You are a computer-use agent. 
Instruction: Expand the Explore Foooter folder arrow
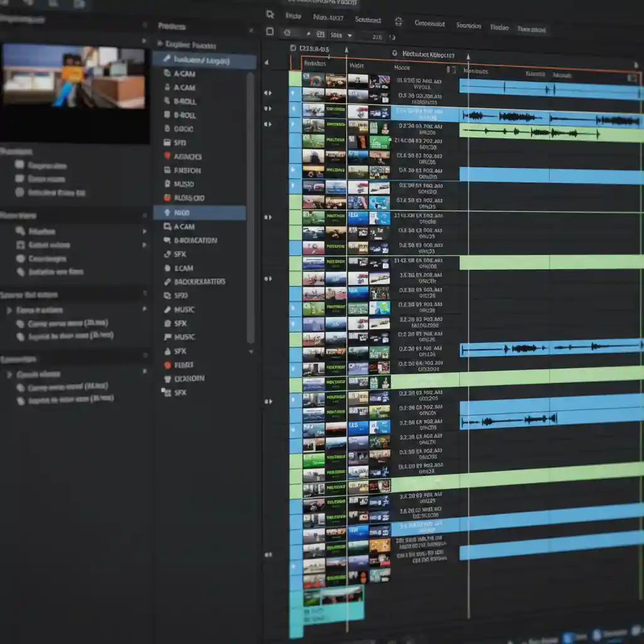[x=160, y=43]
